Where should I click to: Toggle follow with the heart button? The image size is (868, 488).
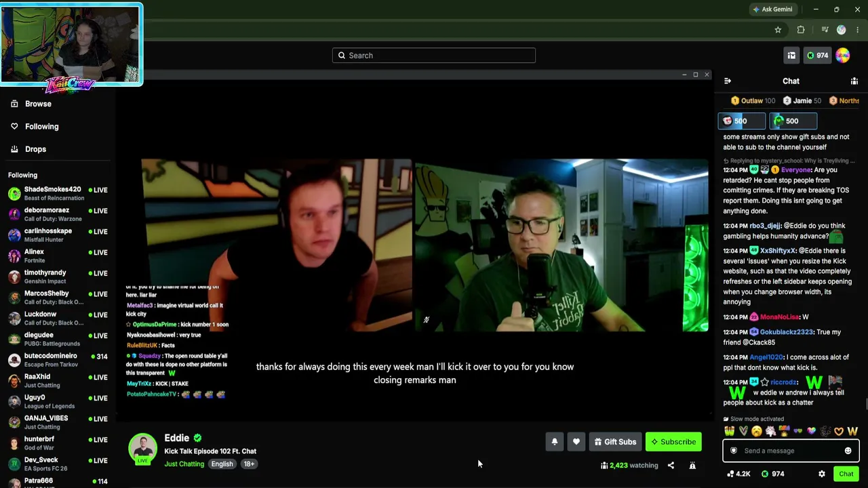576,442
